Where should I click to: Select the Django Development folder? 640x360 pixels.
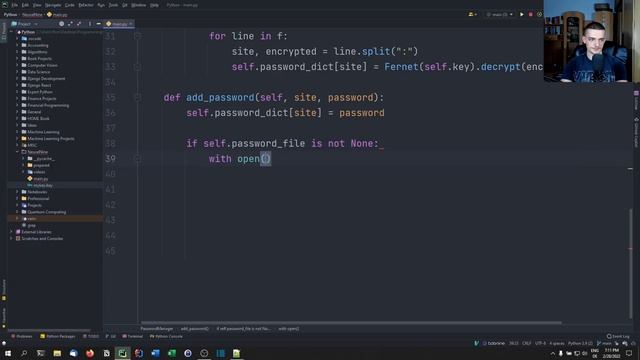pyautogui.click(x=46, y=78)
